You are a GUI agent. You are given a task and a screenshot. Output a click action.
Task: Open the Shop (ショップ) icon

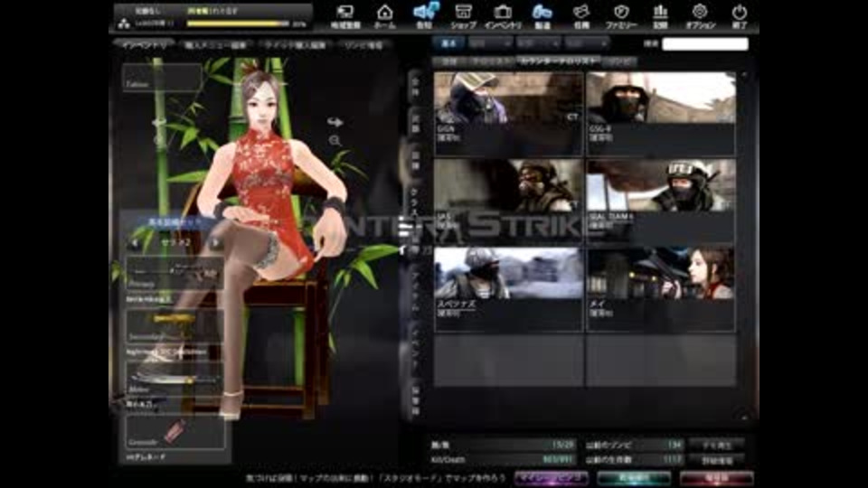point(463,15)
